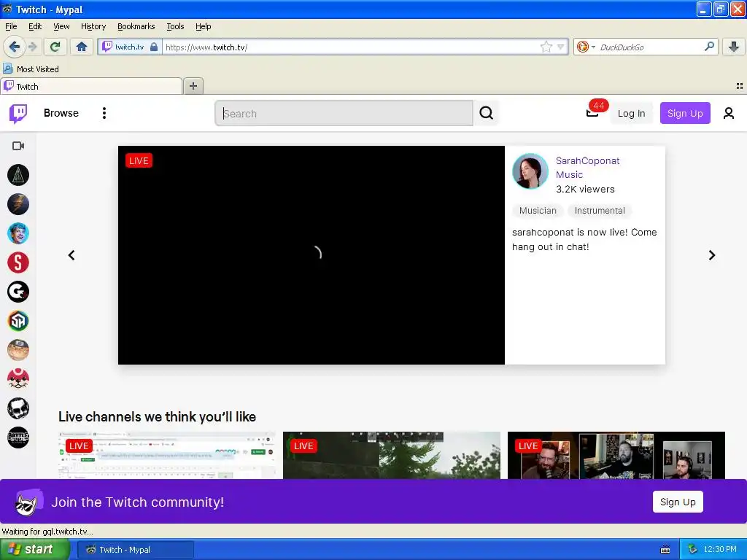Open the History menu

coord(93,26)
